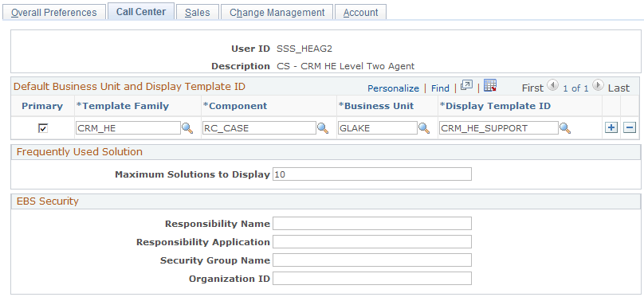This screenshot has width=644, height=297.
Task: Click the Security Group Name field
Action: click(x=372, y=260)
